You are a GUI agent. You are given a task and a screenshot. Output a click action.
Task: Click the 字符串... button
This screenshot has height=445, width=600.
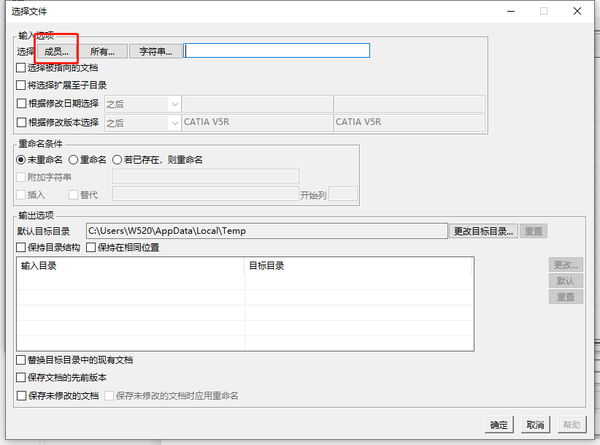pyautogui.click(x=155, y=51)
